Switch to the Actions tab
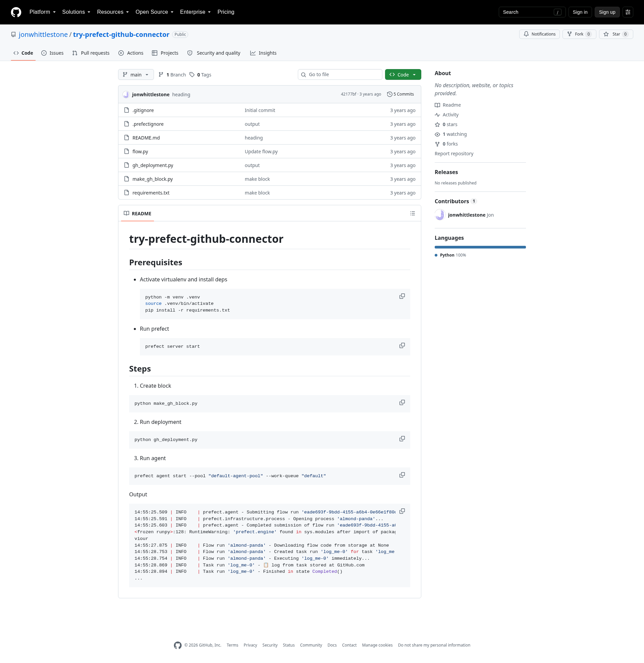 [x=131, y=53]
